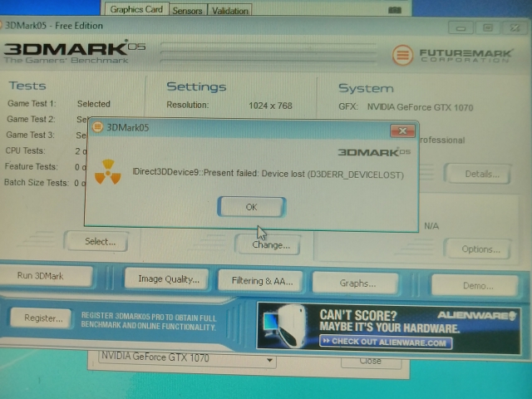Click the Options... button
The width and height of the screenshot is (532, 399).
click(478, 249)
